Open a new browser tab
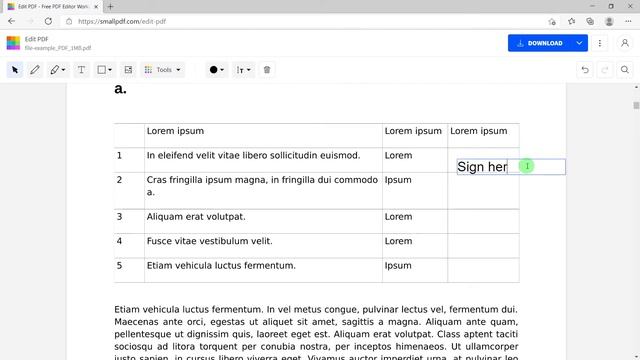 [x=111, y=7]
